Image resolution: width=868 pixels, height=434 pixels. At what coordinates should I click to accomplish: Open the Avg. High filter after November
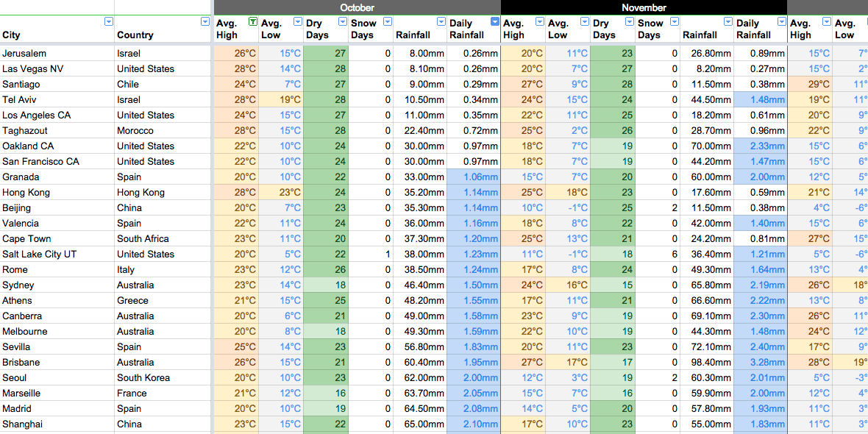point(827,21)
